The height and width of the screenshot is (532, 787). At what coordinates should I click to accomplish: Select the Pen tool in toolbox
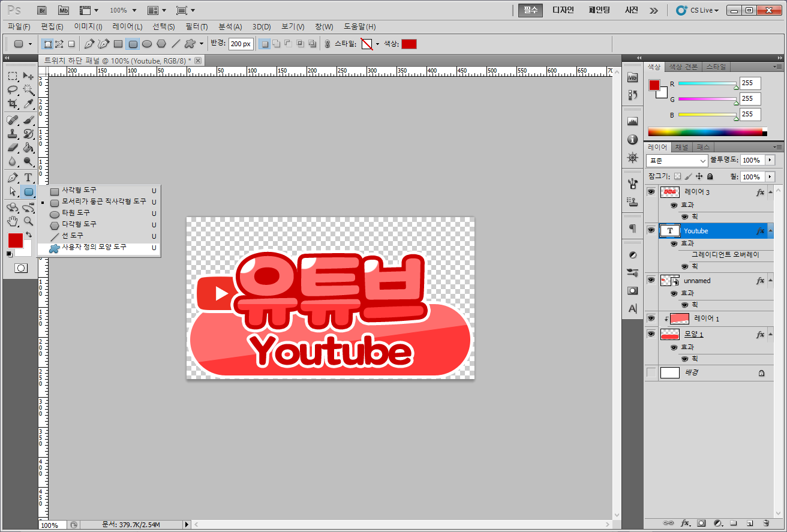[x=13, y=178]
